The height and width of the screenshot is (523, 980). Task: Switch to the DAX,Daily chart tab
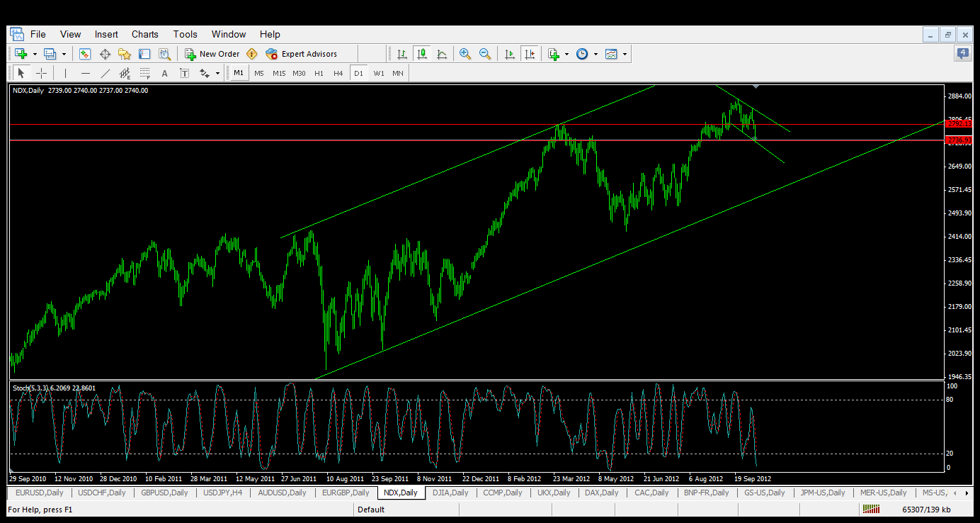click(x=601, y=493)
